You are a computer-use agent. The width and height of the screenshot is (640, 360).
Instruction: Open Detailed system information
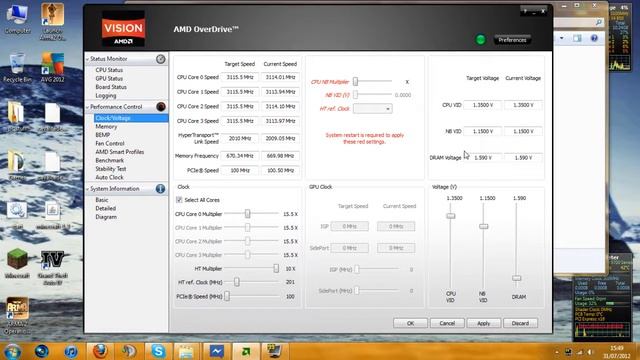(x=105, y=208)
